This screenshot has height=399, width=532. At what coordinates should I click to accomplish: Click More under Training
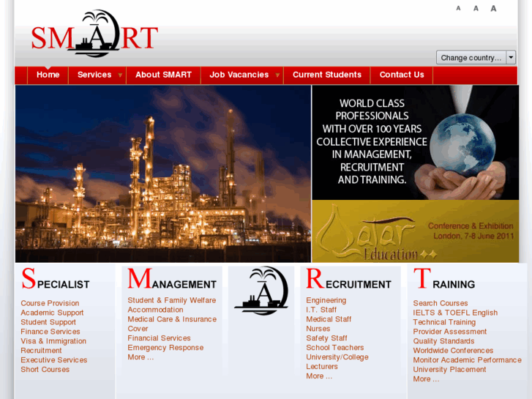[426, 379]
